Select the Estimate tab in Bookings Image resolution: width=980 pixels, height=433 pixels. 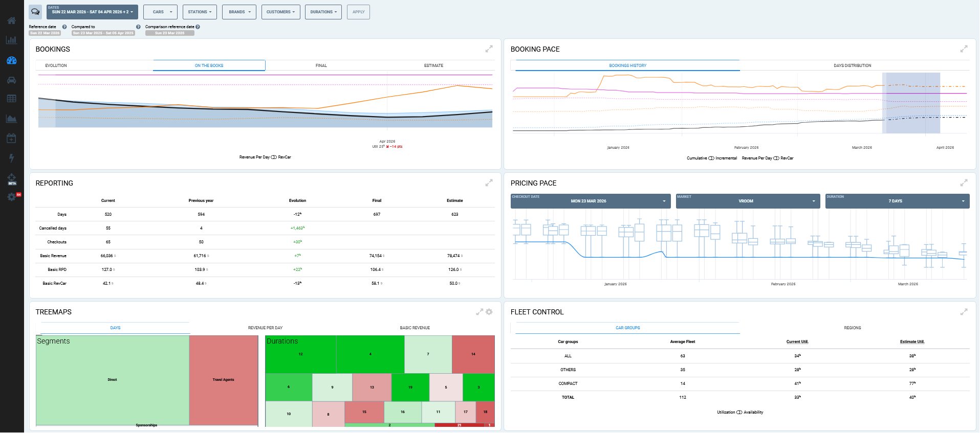click(x=433, y=65)
